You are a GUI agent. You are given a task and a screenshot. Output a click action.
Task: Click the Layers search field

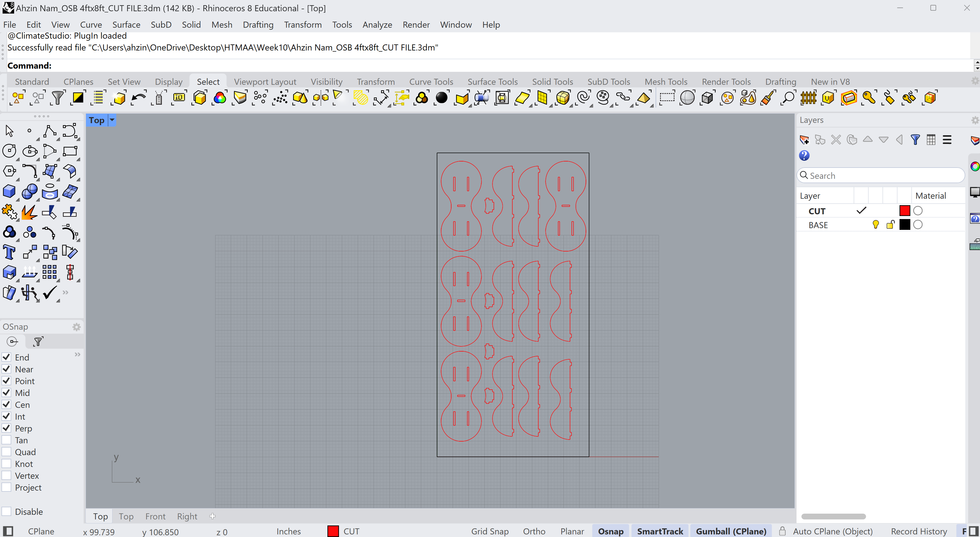pos(881,175)
